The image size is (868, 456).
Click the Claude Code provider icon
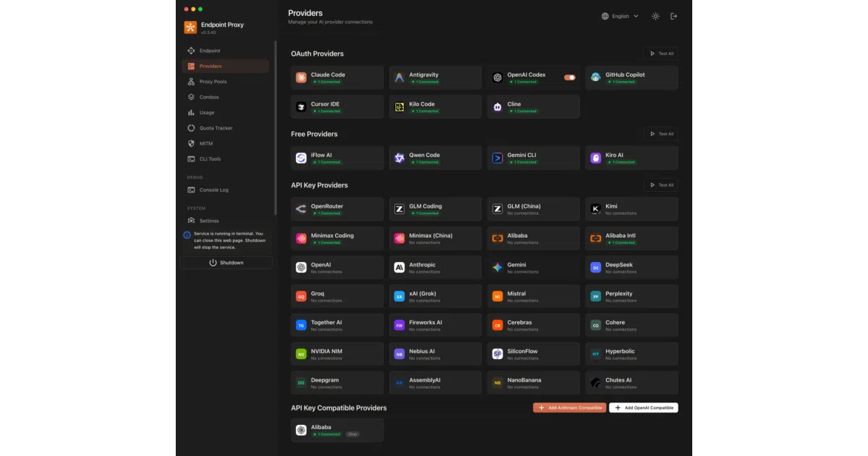(301, 77)
